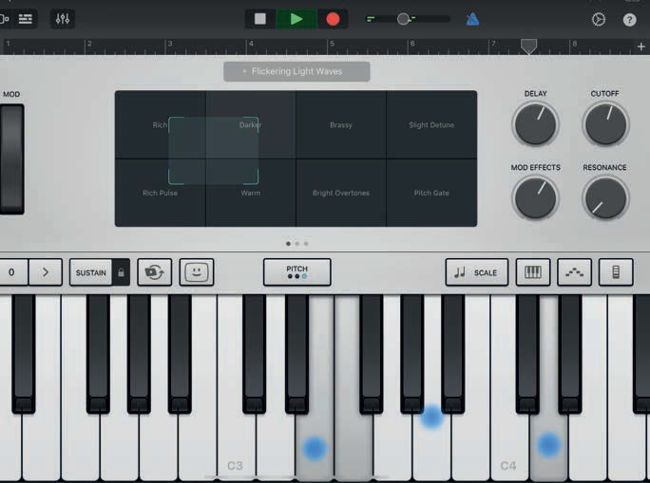Open the Tracks view button

tap(25, 19)
